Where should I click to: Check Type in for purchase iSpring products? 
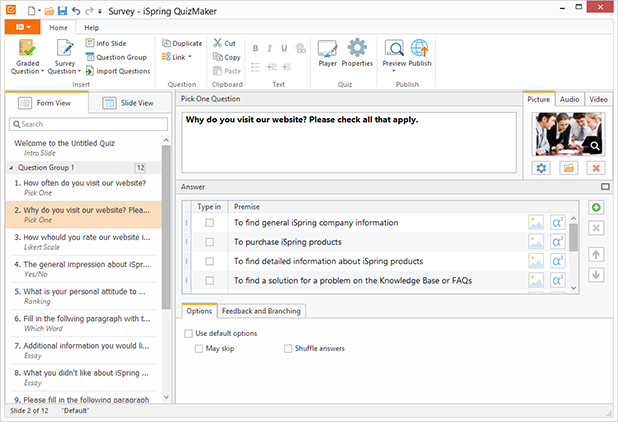(x=210, y=242)
